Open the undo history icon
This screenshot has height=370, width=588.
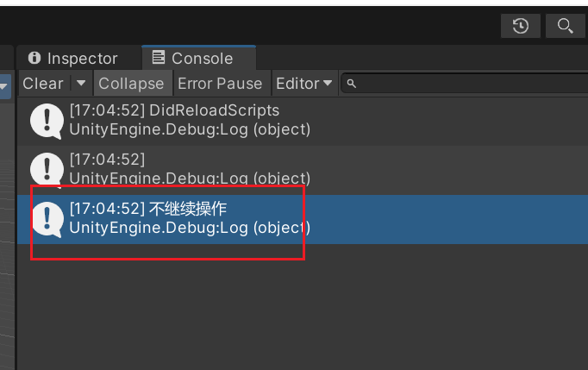click(x=521, y=26)
